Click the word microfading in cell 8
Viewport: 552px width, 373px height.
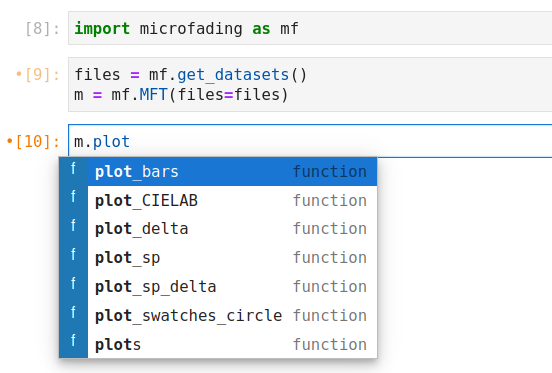click(191, 29)
